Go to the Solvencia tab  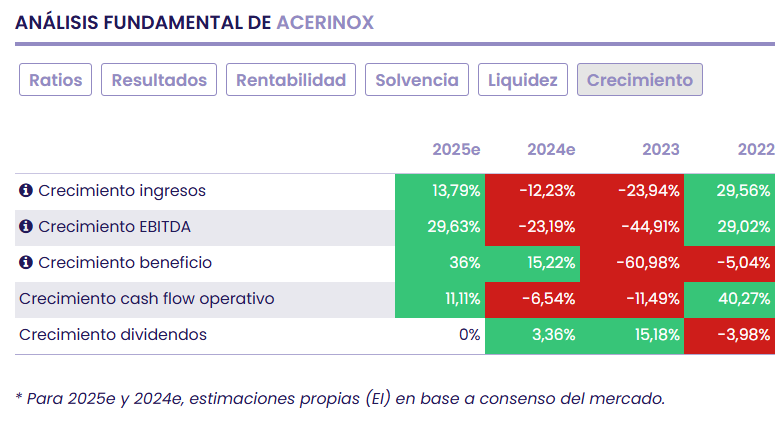pyautogui.click(x=417, y=80)
